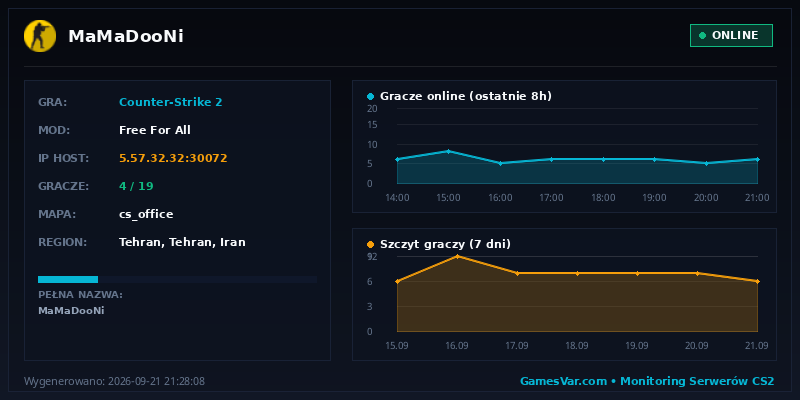Click the player capacity progress bar
Image resolution: width=800 pixels, height=400 pixels.
click(x=178, y=279)
